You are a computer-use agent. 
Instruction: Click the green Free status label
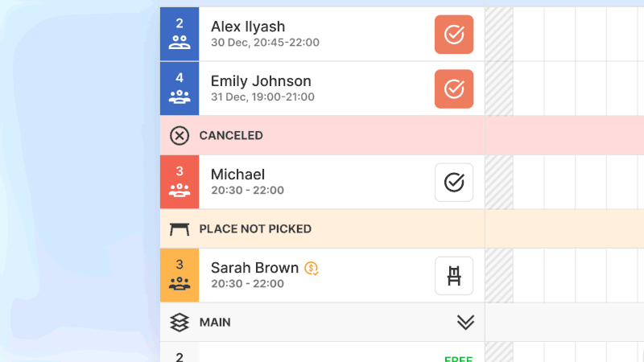pos(458,359)
